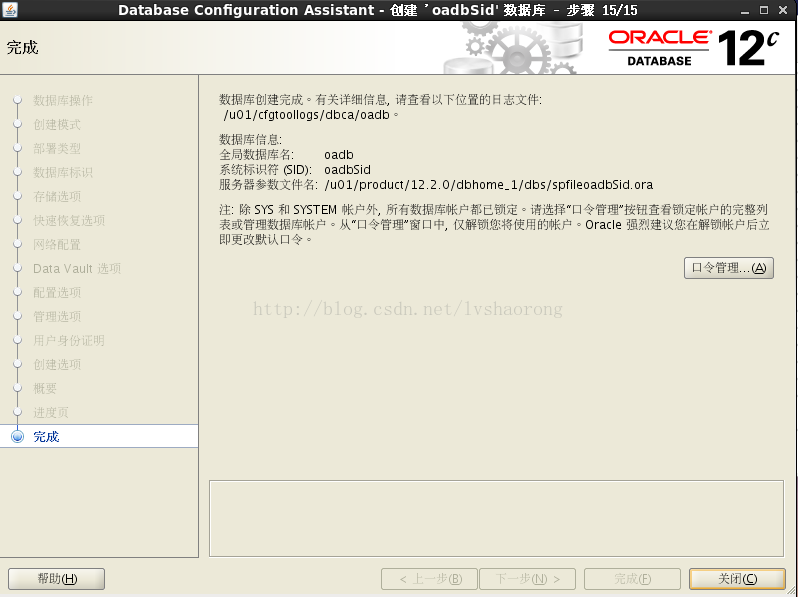Click the 服务器参数文件名: label
This screenshot has width=798, height=597.
pyautogui.click(x=269, y=185)
